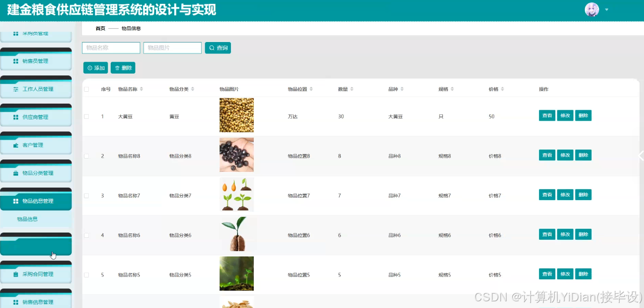The height and width of the screenshot is (308, 644).
Task: Click the 品种6 cell
Action: (395, 235)
